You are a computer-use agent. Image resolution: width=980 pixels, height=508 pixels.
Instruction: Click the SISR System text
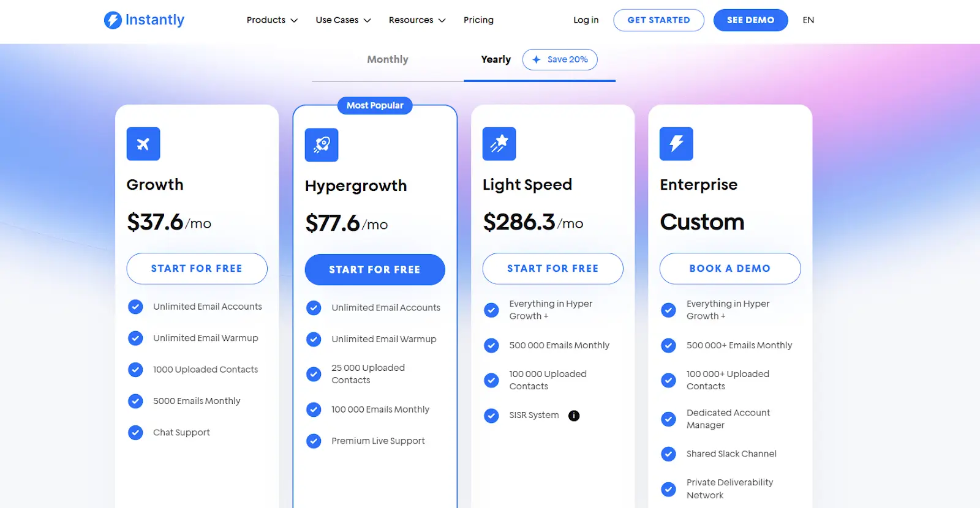534,416
